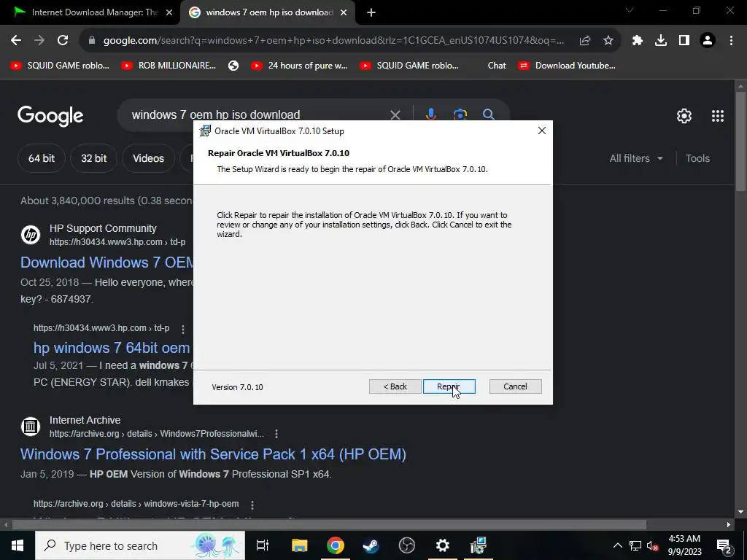747x560 pixels.
Task: Click the Back button in the setup wizard
Action: tap(395, 386)
